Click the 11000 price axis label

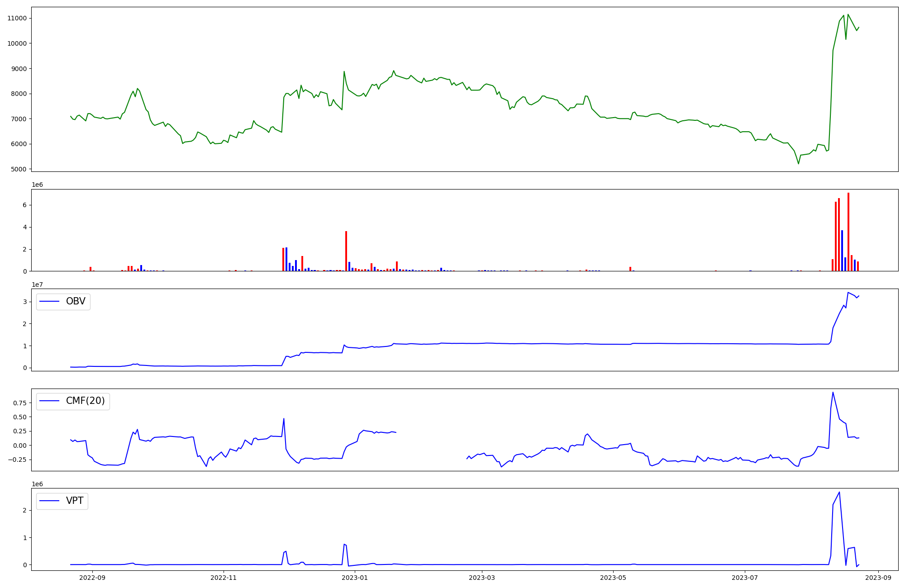click(x=17, y=18)
